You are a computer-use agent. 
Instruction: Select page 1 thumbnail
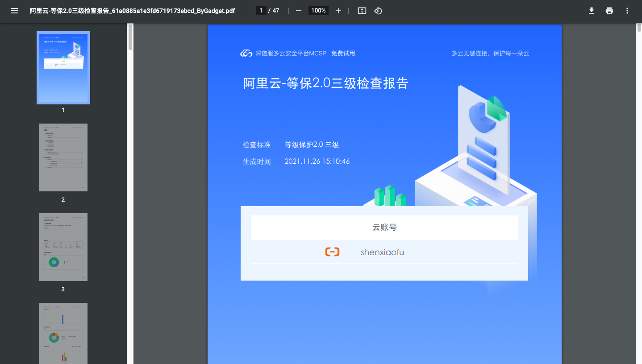[x=63, y=68]
